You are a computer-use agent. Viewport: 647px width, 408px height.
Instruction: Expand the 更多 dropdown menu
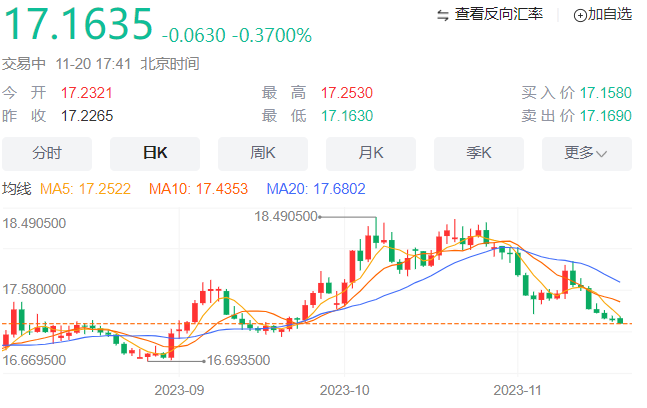[586, 153]
